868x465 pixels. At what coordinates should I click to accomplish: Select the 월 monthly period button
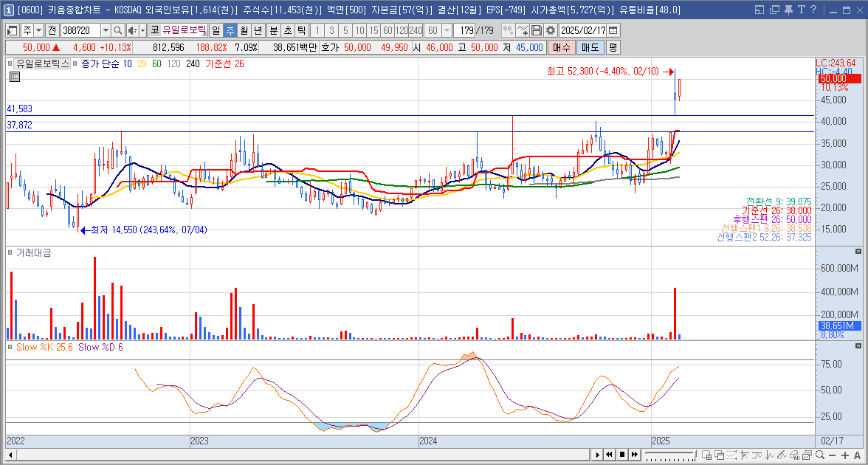point(244,30)
